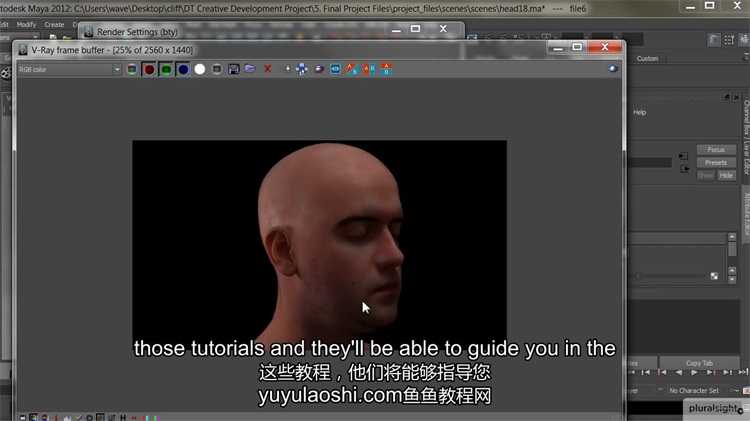Click the track mouse while rendering icon
The height and width of the screenshot is (421, 750).
[287, 69]
